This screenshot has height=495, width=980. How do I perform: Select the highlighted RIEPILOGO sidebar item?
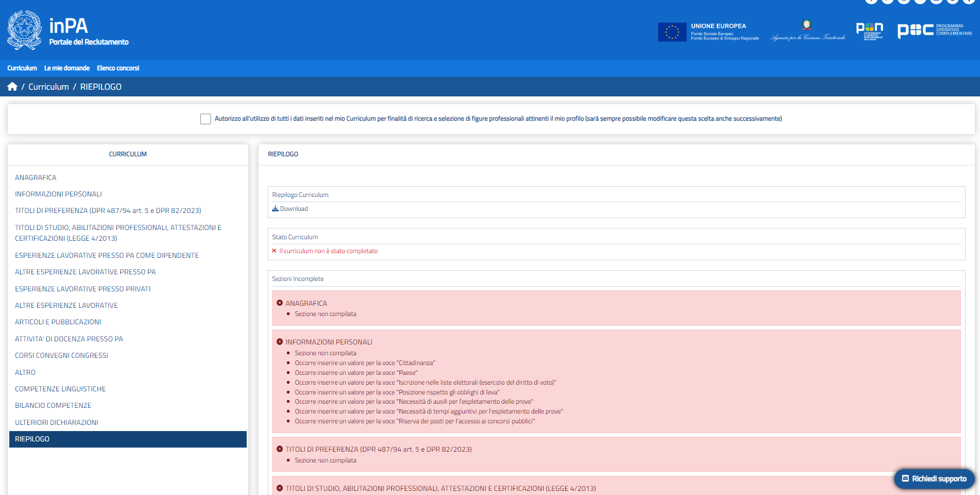pos(128,439)
